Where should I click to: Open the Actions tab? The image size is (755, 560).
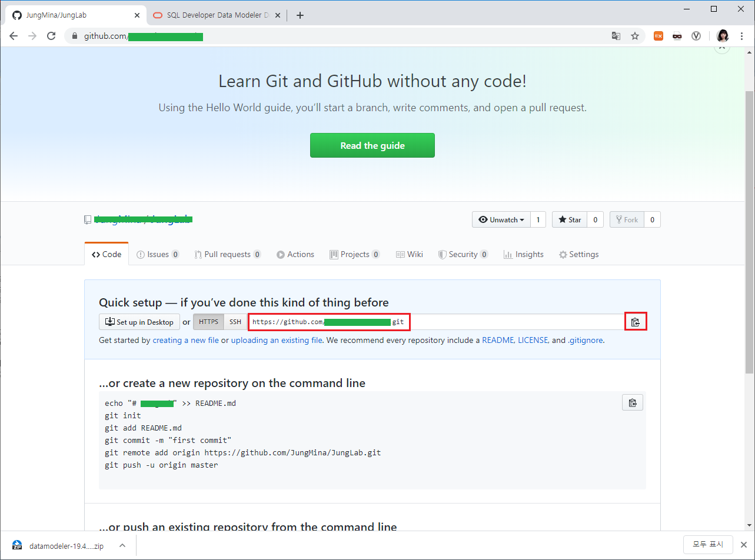click(x=295, y=254)
